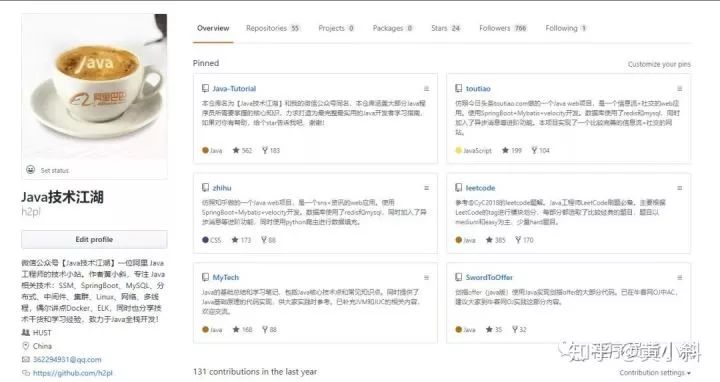720x382 pixels.
Task: Open the Overview tab
Action: point(213,28)
